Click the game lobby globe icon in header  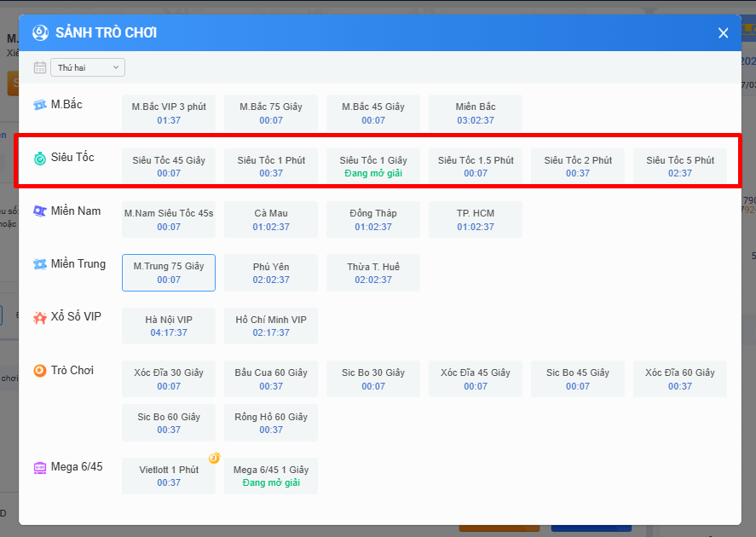pyautogui.click(x=40, y=33)
